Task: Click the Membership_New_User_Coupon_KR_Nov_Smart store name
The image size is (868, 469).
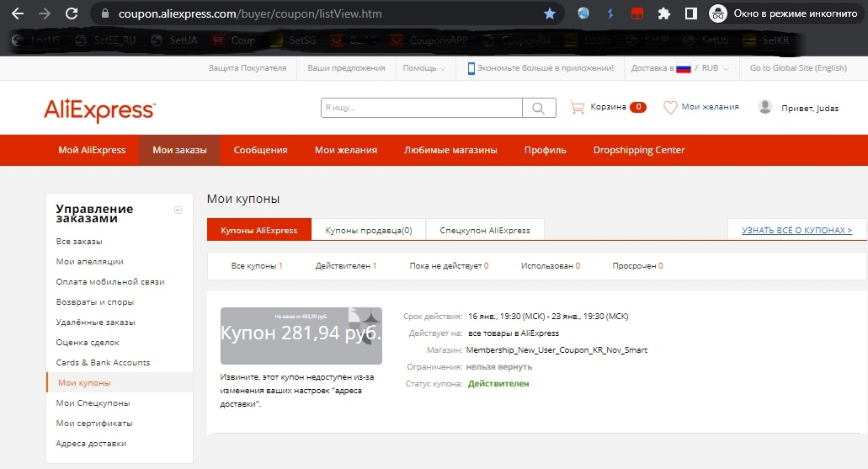Action: click(556, 350)
